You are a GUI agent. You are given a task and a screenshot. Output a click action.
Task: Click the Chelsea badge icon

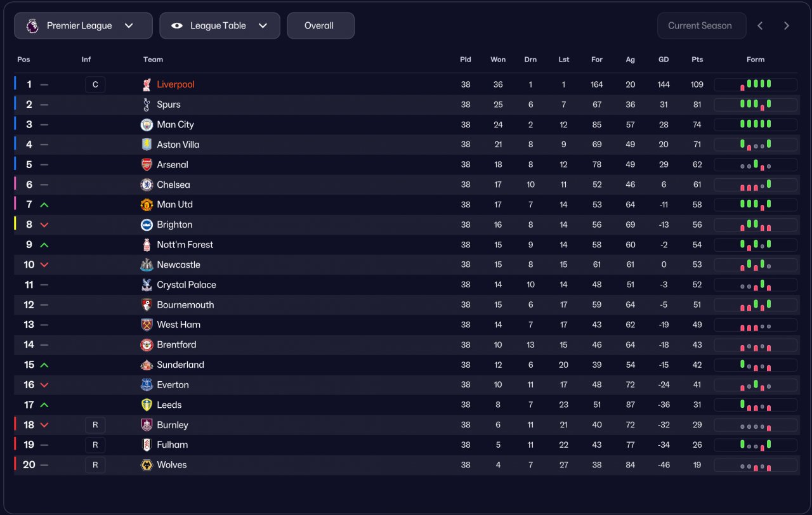(147, 185)
